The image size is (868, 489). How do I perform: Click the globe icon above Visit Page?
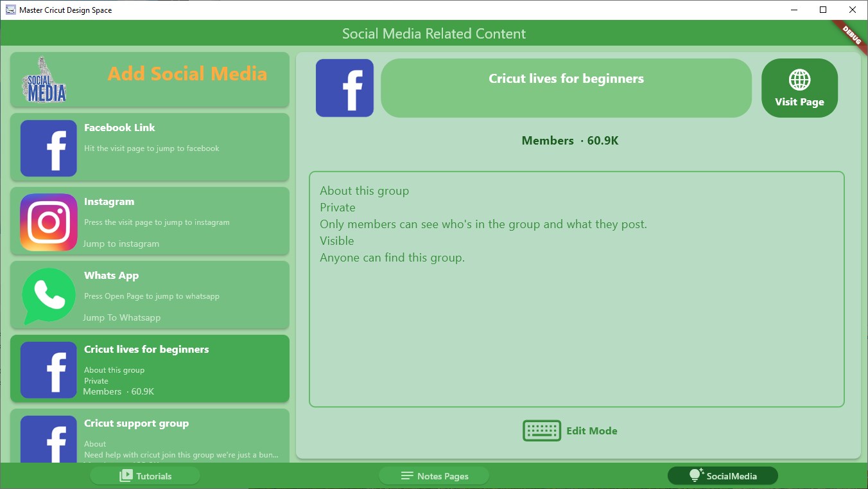799,80
